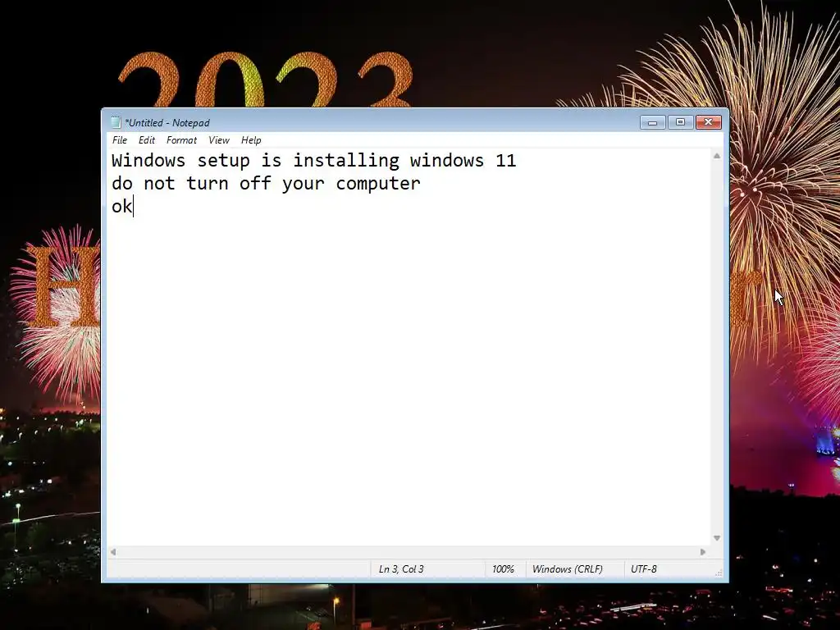Viewport: 840px width, 630px height.
Task: Click the window resize grip in status bar
Action: point(719,573)
